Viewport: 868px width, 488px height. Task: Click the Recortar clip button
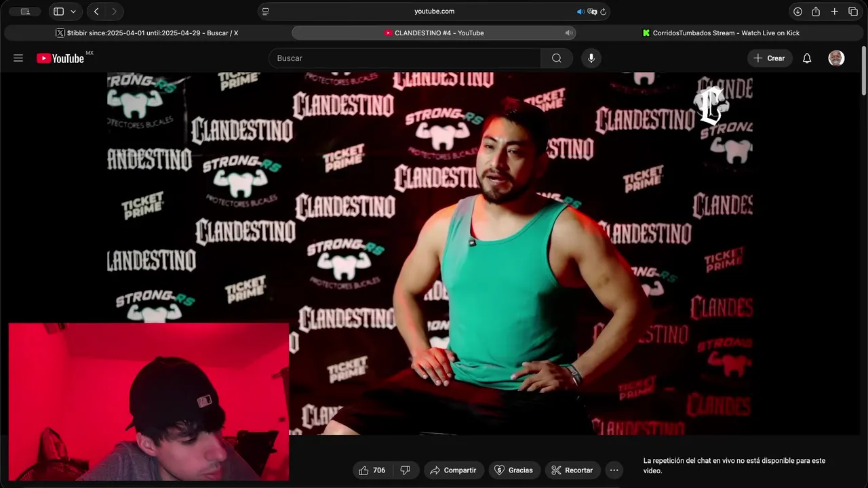pyautogui.click(x=573, y=470)
